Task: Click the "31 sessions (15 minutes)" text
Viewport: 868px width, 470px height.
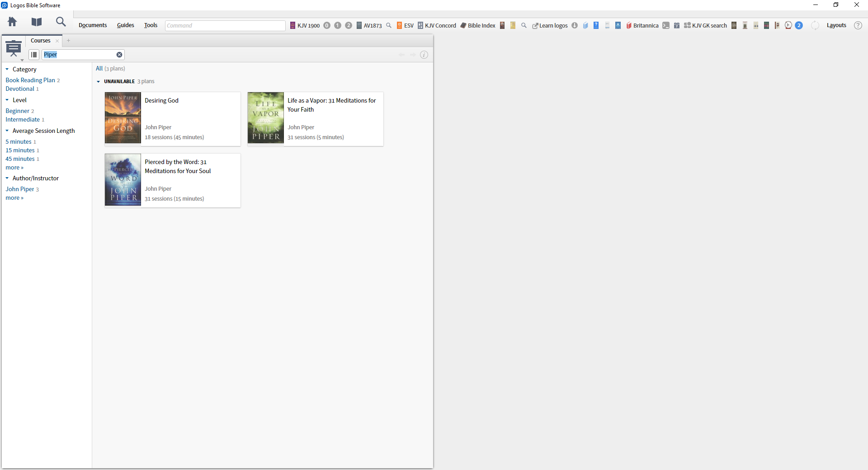Action: click(x=175, y=199)
